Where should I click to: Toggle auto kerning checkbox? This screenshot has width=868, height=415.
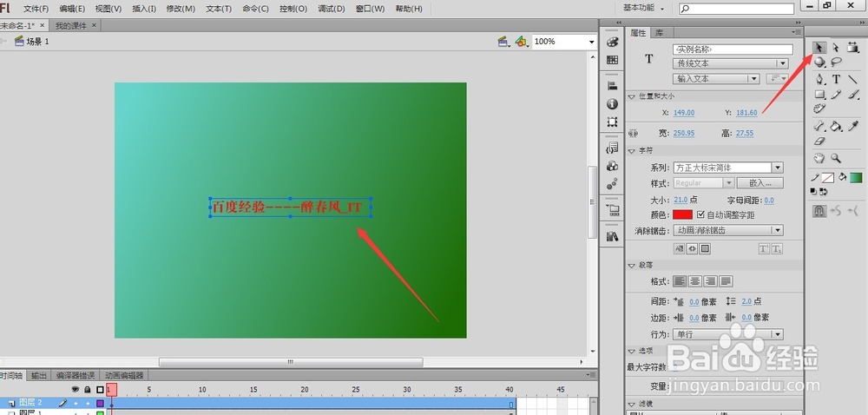[700, 214]
